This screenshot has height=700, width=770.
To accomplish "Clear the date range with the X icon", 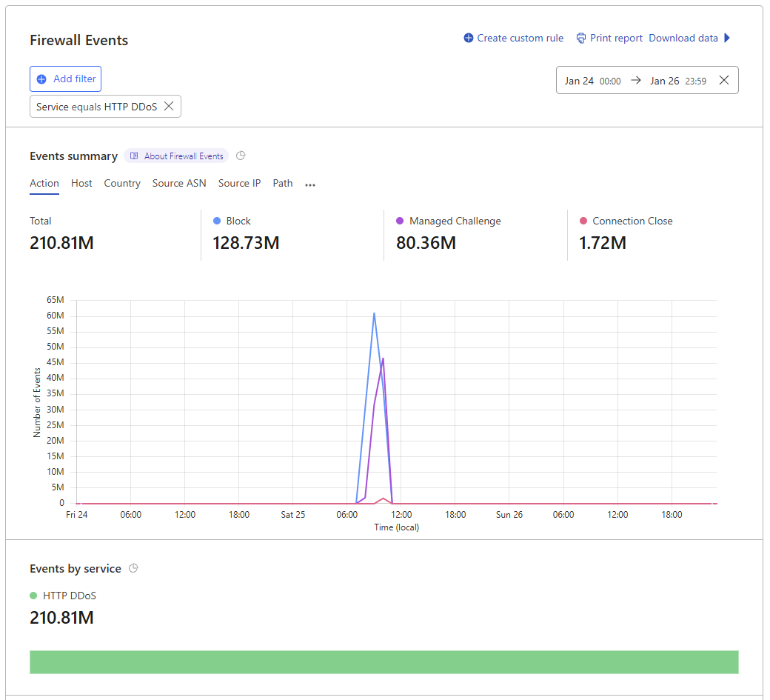I will pos(724,81).
